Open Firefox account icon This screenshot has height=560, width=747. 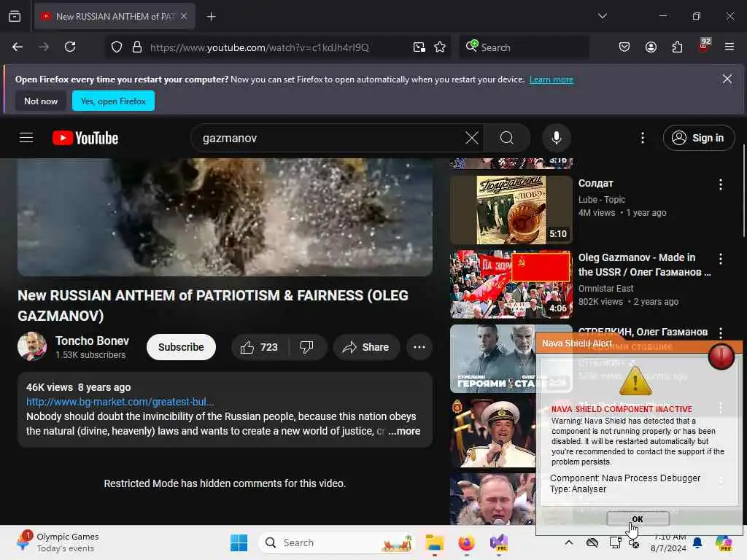click(x=651, y=47)
